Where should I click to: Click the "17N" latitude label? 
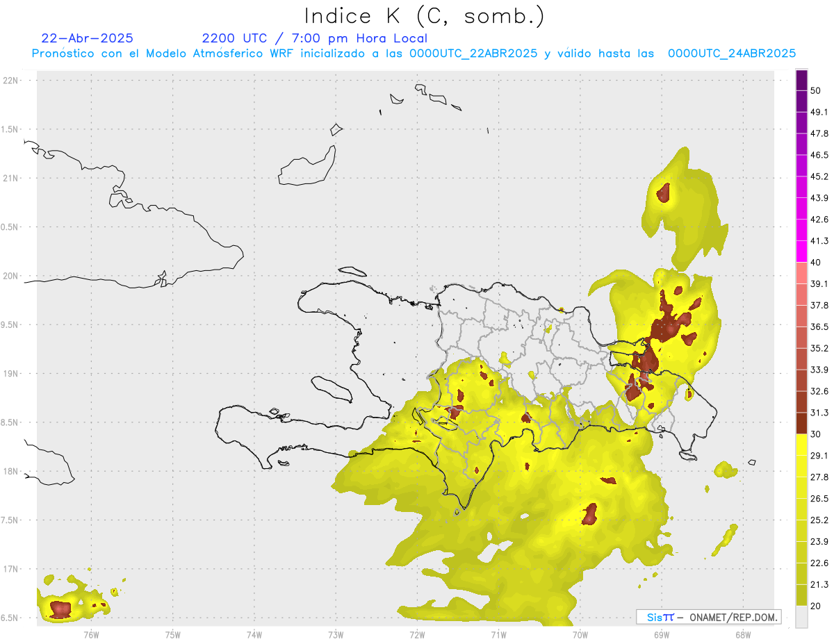[x=11, y=569]
